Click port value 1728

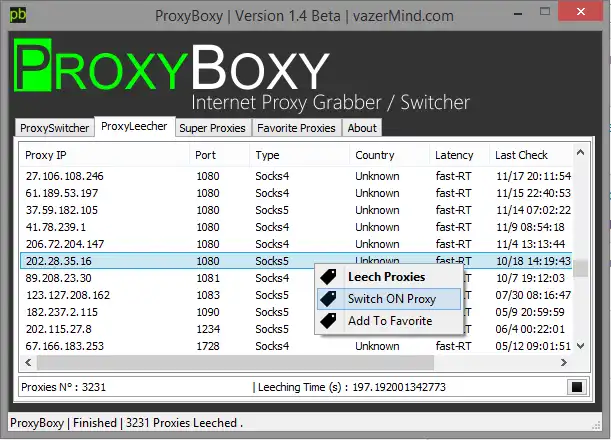[x=208, y=346]
